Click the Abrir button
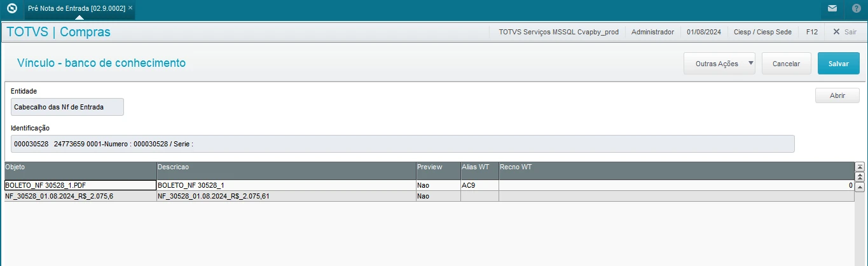 (837, 95)
